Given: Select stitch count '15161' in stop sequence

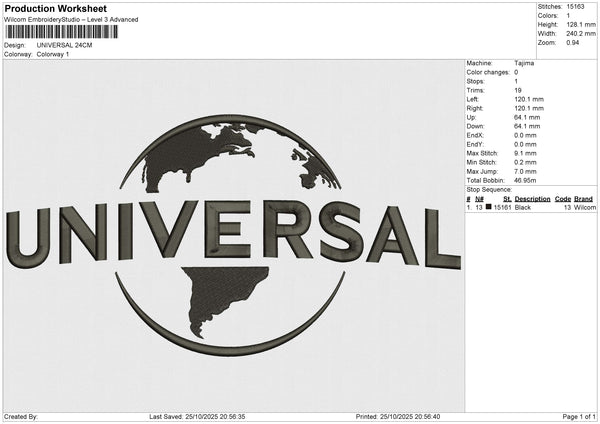Looking at the screenshot, I should coord(502,207).
